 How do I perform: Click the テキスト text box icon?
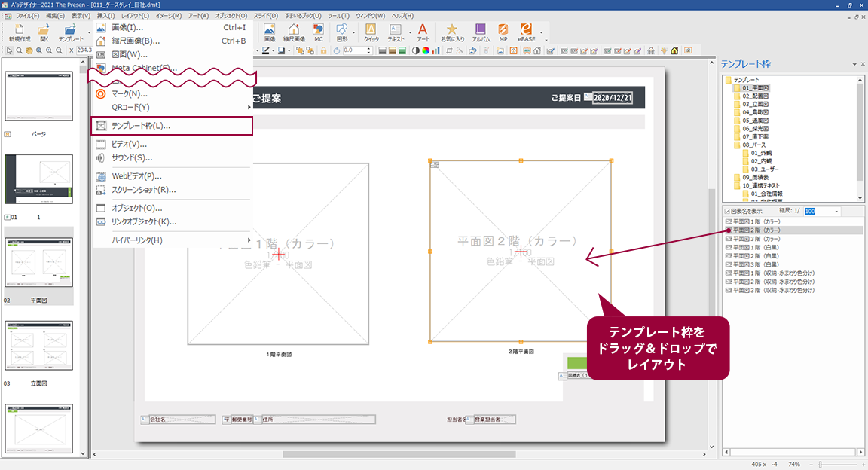[x=396, y=32]
